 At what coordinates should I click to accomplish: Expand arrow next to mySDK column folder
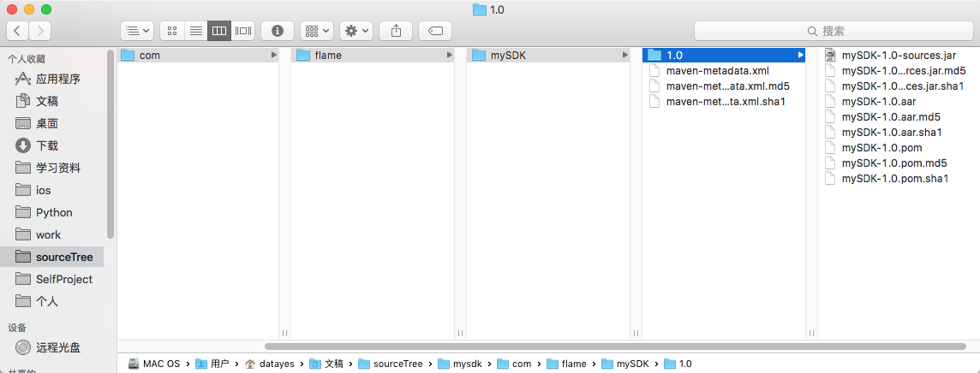coord(625,56)
